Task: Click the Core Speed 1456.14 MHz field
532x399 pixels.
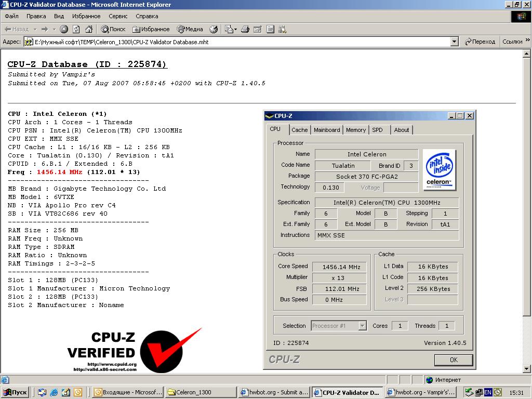Action: coord(339,267)
